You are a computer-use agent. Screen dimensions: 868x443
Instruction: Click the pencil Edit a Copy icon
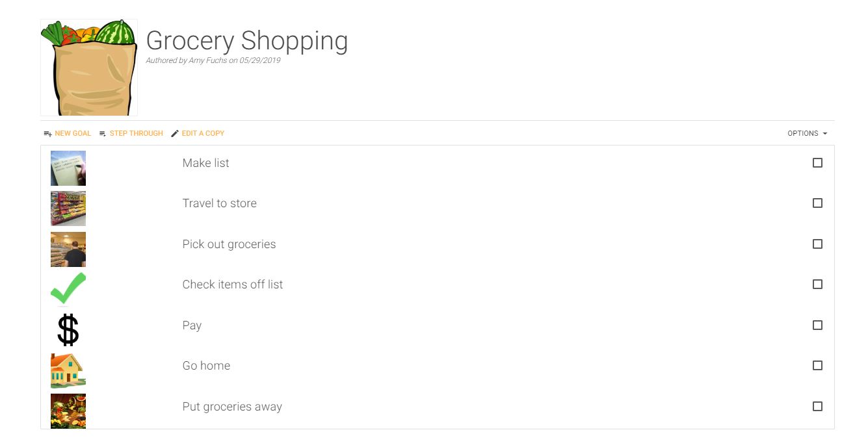(174, 133)
